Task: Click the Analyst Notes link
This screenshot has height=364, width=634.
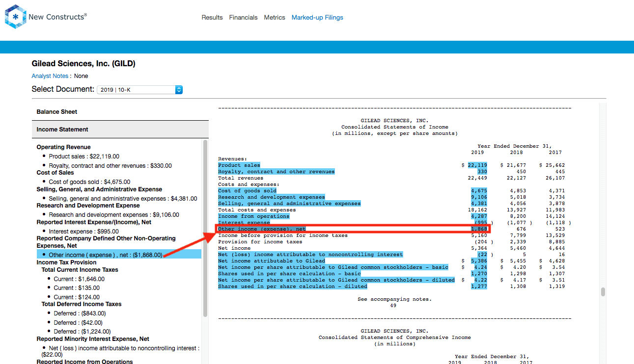Action: click(50, 76)
